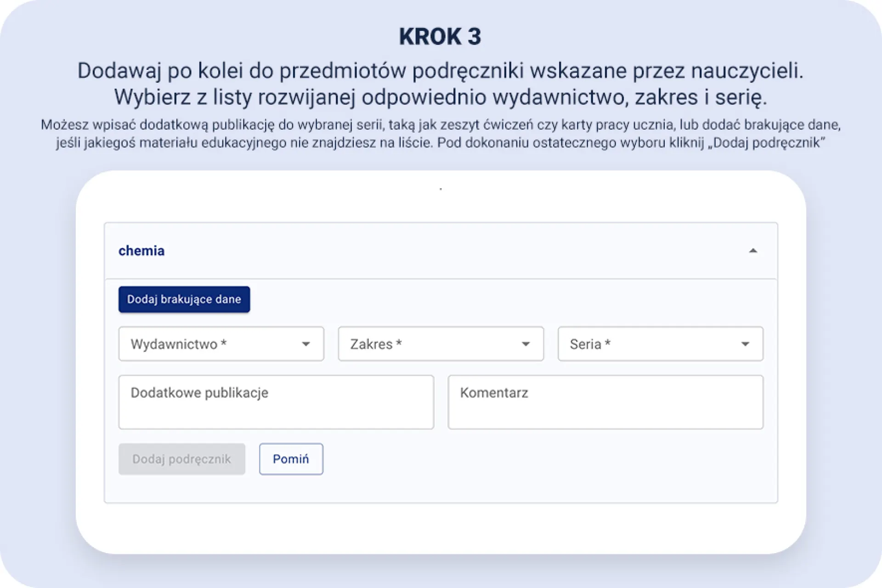The width and height of the screenshot is (882, 588).
Task: Click the 'Dodatkowe publikacje' placeholder label
Action: click(199, 393)
